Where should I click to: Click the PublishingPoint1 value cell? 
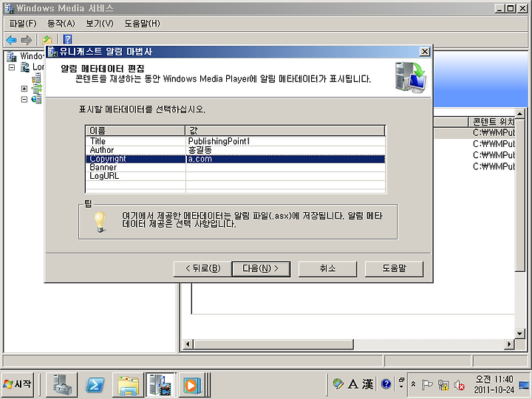[285, 141]
